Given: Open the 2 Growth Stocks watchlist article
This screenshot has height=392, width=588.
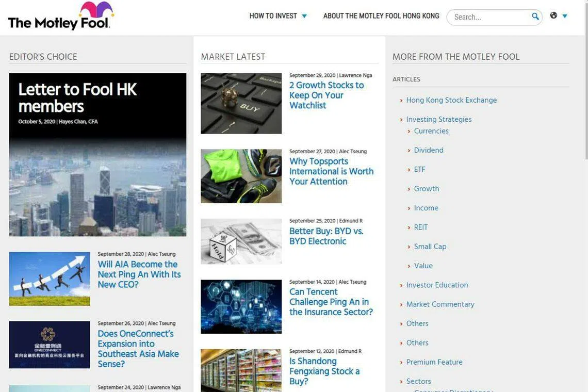Looking at the screenshot, I should [x=327, y=95].
